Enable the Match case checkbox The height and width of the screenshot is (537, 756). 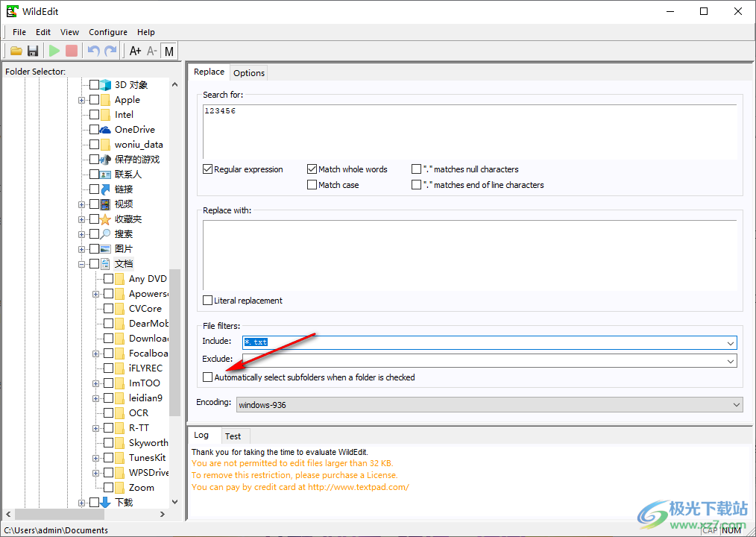(x=312, y=185)
